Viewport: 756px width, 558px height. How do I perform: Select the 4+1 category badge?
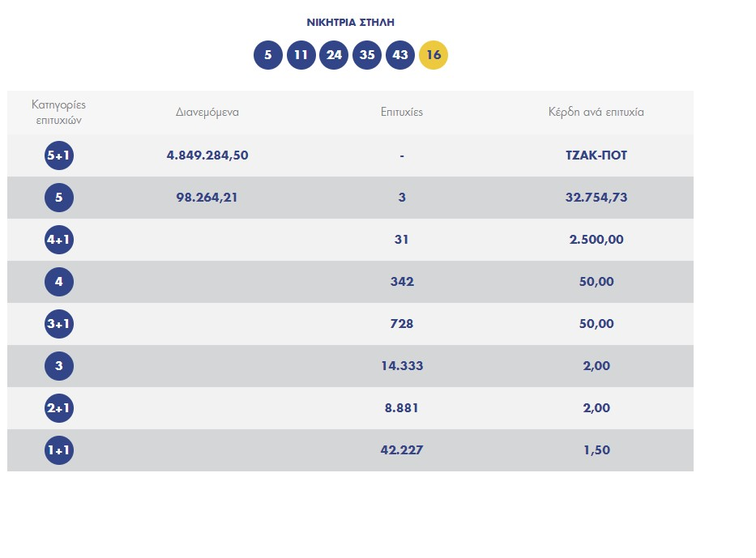click(x=59, y=240)
